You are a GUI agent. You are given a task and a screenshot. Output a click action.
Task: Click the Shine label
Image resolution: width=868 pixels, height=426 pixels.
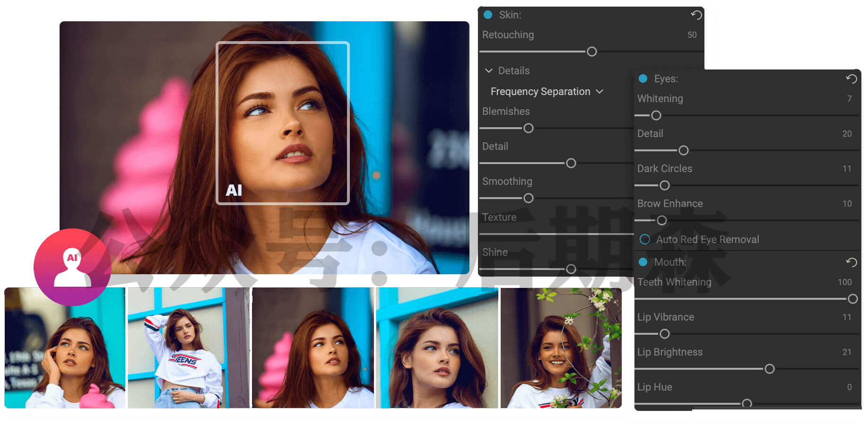click(495, 252)
